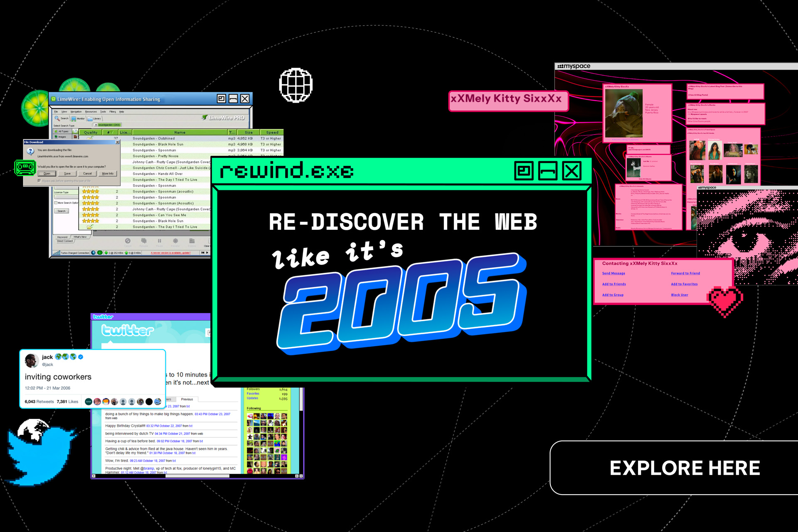Click LimeWire Library folder icon
The width and height of the screenshot is (798, 532).
[90, 118]
